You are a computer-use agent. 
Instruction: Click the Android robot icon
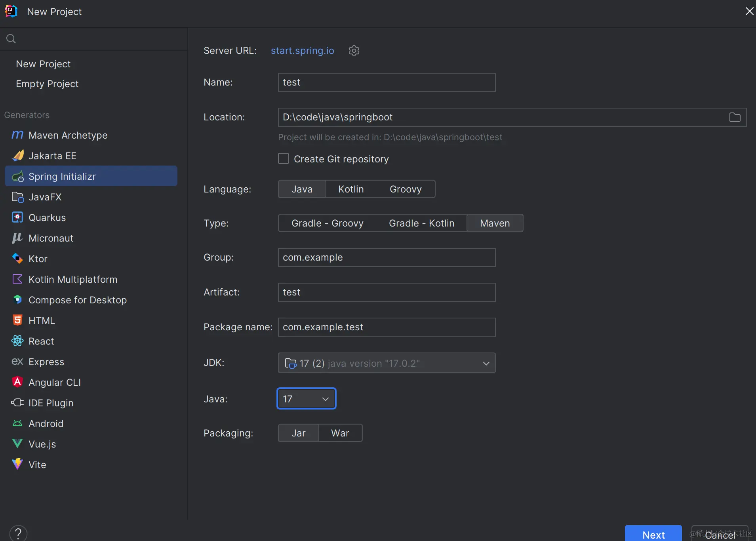(17, 423)
